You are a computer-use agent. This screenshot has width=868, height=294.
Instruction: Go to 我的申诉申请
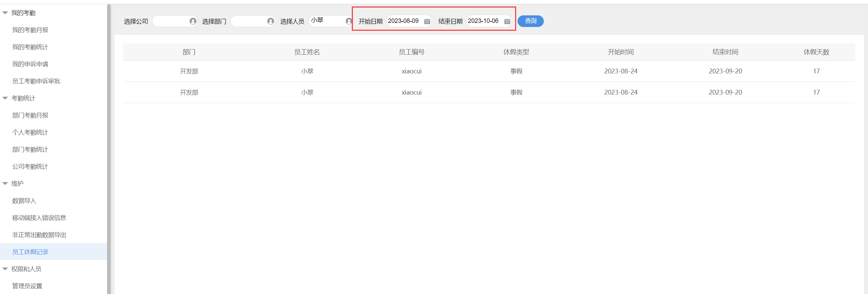[30, 64]
